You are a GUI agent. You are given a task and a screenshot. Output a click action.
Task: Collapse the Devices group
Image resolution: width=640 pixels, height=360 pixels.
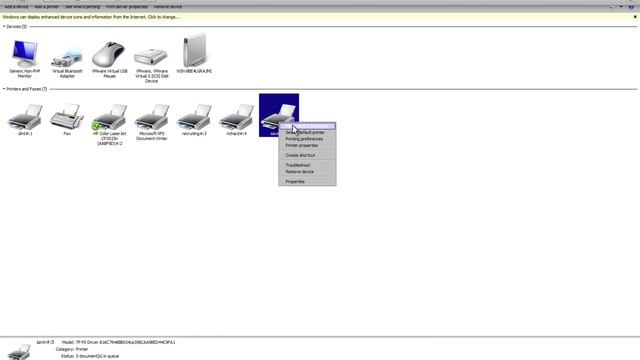[4, 27]
